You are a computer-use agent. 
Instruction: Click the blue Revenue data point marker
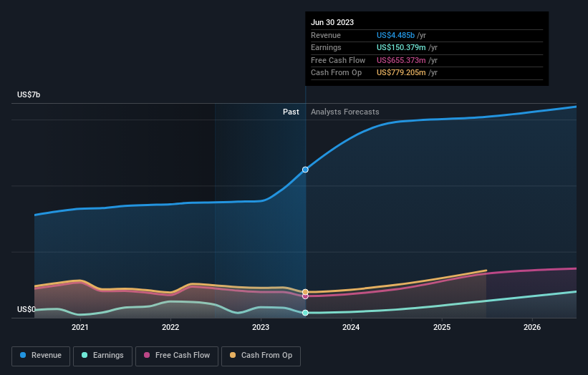[x=305, y=170]
